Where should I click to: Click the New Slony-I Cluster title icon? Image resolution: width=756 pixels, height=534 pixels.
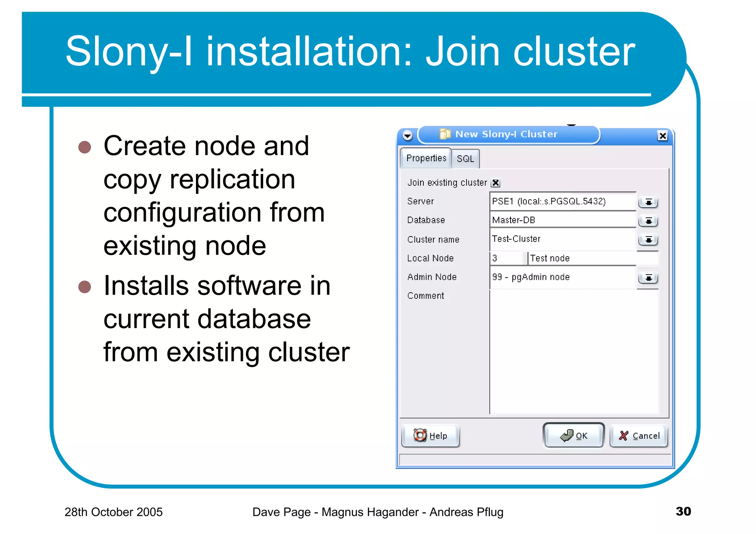click(x=445, y=134)
